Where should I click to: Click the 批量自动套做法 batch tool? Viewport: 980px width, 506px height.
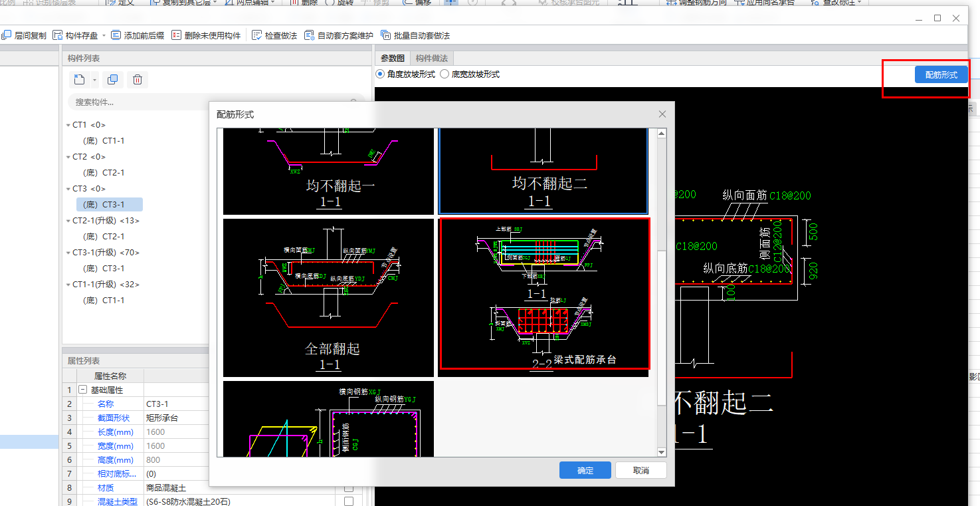pyautogui.click(x=415, y=35)
